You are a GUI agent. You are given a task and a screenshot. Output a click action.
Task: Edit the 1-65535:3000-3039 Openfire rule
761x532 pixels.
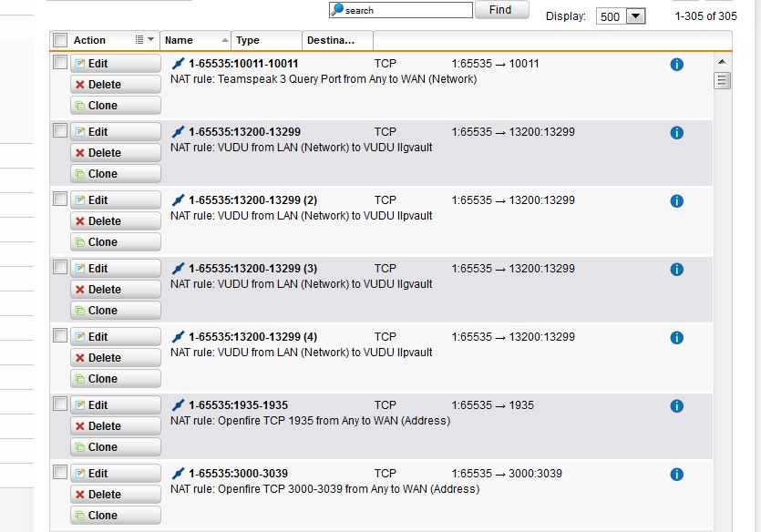pos(116,474)
